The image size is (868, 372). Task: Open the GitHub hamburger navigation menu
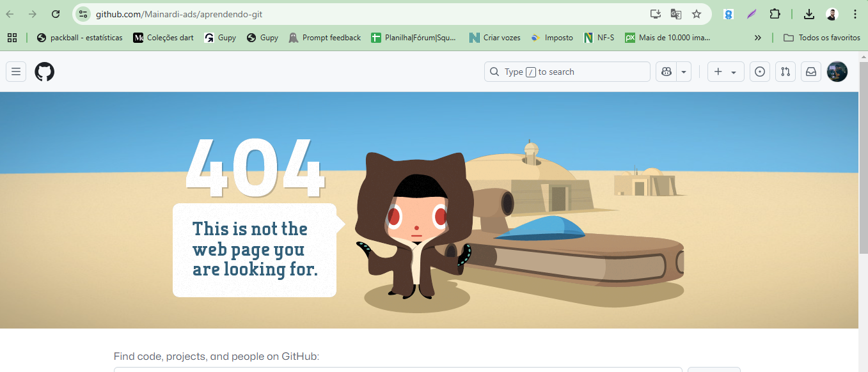click(x=16, y=72)
